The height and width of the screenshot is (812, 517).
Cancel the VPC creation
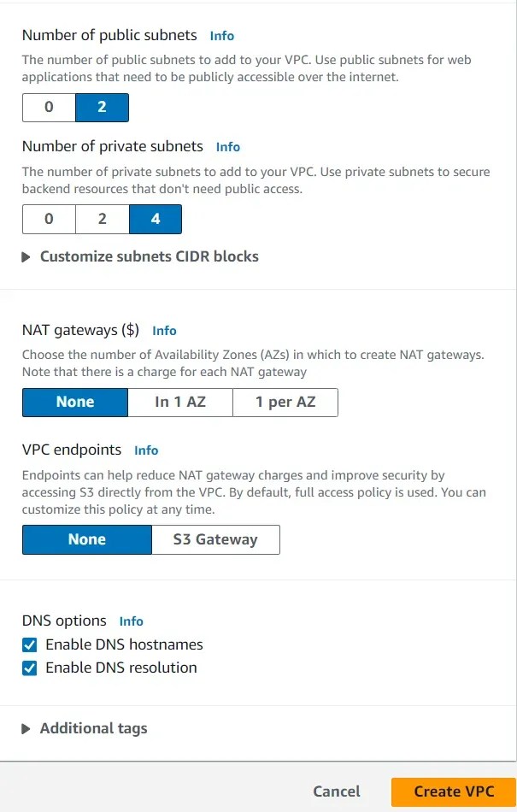click(337, 791)
